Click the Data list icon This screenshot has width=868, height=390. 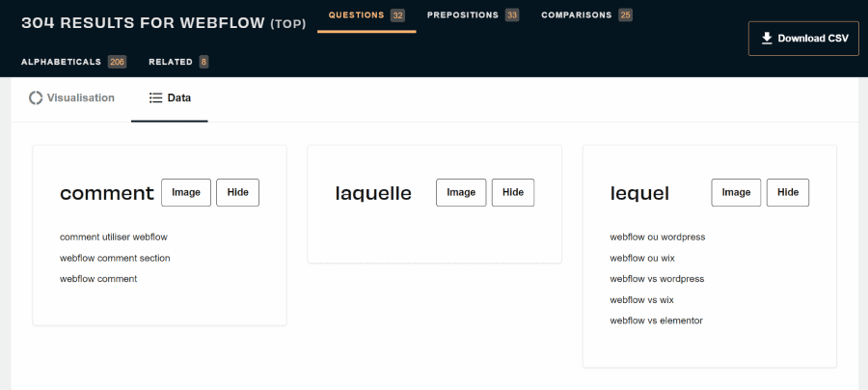pos(155,98)
